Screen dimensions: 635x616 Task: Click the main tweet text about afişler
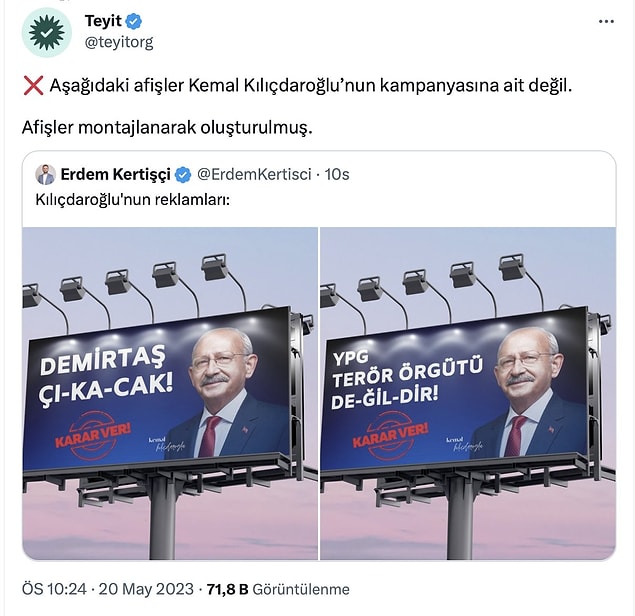[x=297, y=107]
